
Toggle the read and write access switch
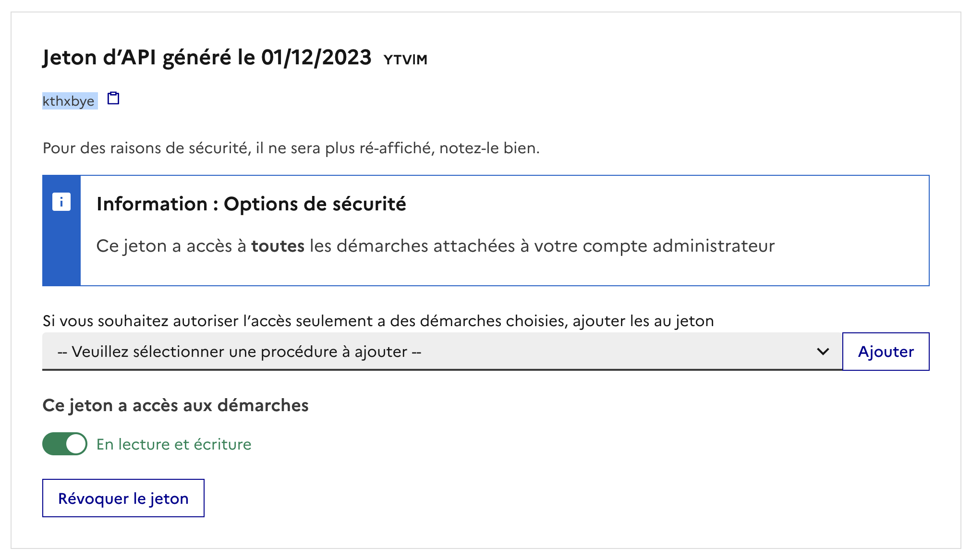pyautogui.click(x=65, y=444)
